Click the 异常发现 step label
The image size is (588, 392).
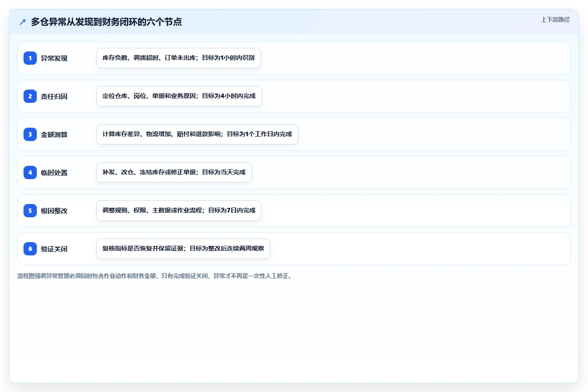(54, 58)
